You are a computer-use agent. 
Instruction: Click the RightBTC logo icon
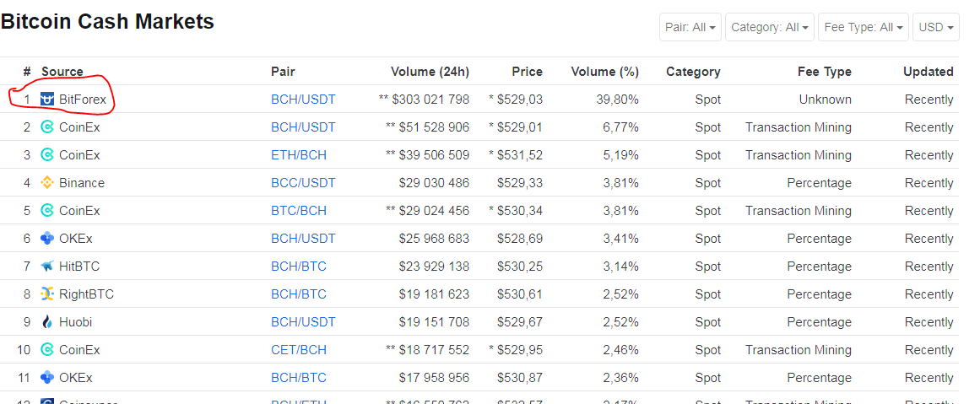click(x=47, y=294)
